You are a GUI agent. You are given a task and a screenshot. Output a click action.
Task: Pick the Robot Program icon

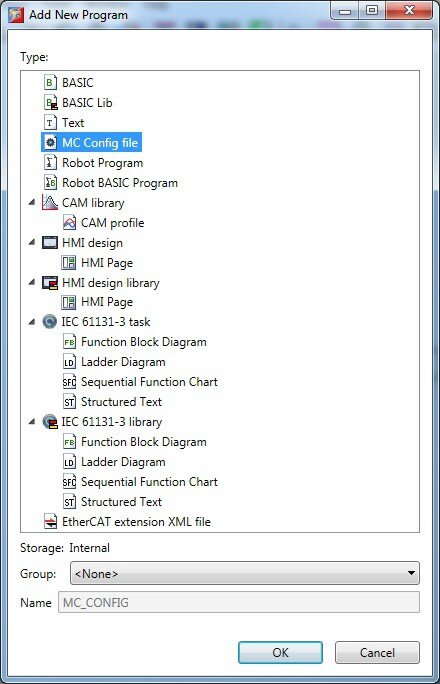point(50,163)
